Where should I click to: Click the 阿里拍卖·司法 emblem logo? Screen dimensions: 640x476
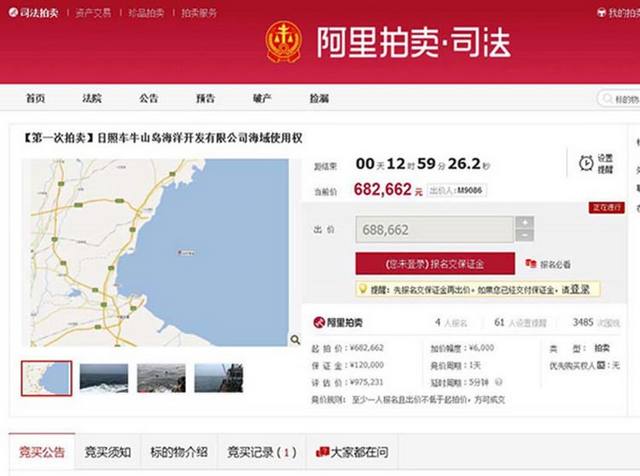pos(283,41)
